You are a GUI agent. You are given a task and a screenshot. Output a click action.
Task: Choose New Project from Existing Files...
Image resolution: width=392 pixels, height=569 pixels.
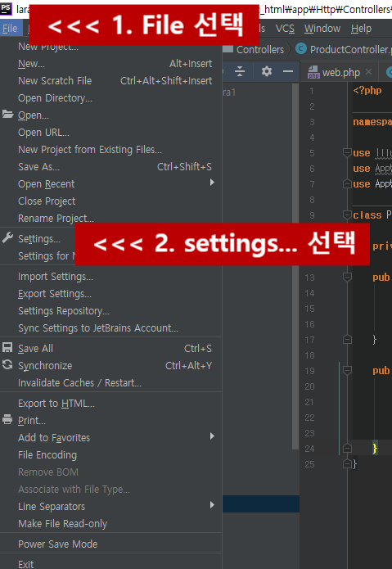click(111, 150)
